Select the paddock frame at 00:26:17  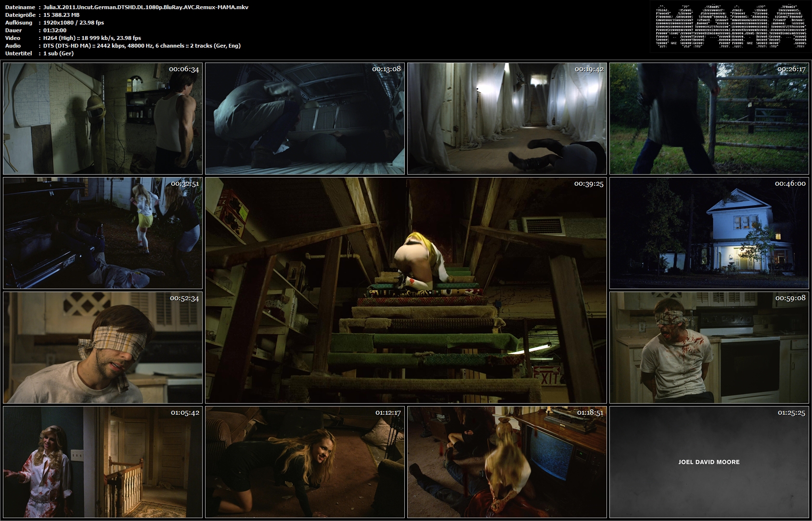(x=709, y=118)
